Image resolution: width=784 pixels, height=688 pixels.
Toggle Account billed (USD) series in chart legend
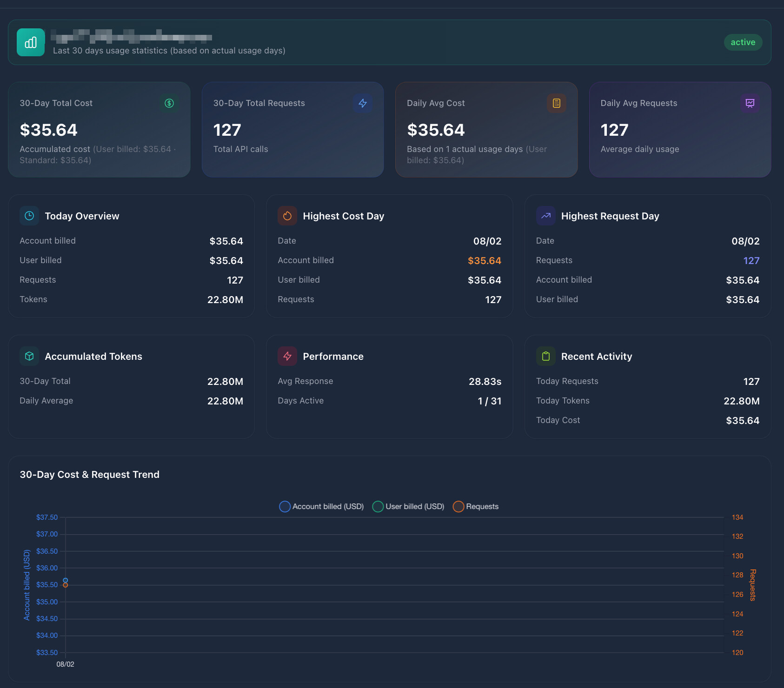click(x=321, y=506)
